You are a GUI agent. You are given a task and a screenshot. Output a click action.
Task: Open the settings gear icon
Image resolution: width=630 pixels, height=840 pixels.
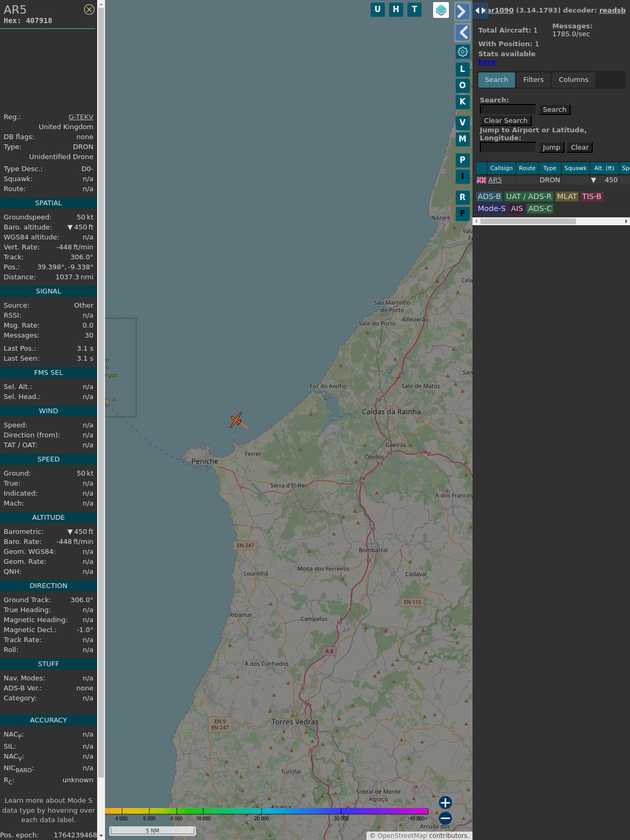click(x=463, y=51)
